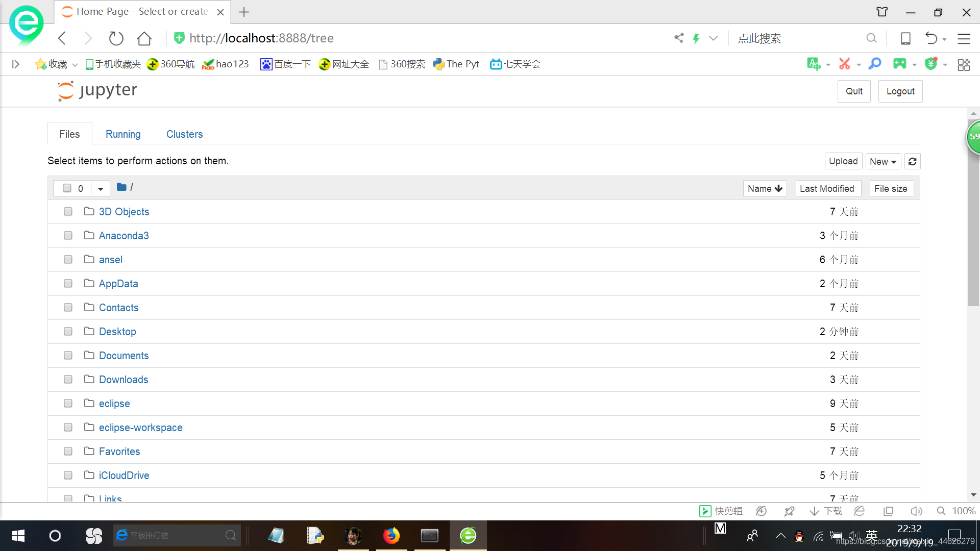Screen dimensions: 980x551
Task: Click the browser forward arrow
Action: 88,38
